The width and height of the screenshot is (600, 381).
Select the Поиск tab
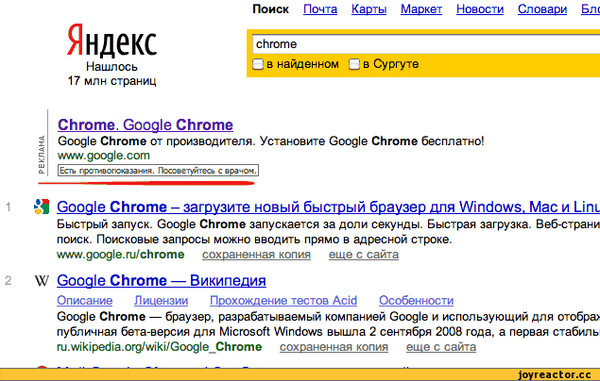[271, 9]
